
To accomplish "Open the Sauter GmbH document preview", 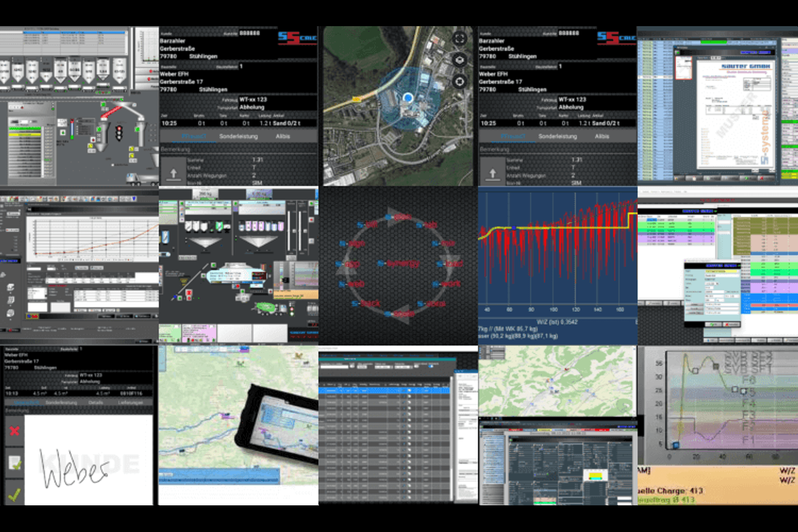I will point(735,114).
